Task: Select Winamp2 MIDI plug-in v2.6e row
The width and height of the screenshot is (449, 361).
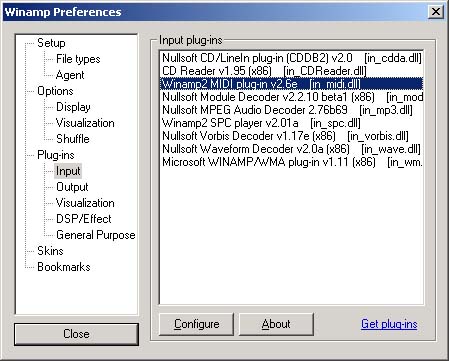Action: (x=292, y=84)
